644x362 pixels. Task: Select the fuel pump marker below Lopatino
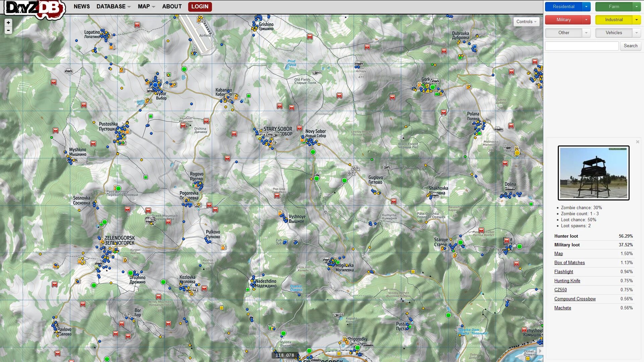pyautogui.click(x=111, y=47)
